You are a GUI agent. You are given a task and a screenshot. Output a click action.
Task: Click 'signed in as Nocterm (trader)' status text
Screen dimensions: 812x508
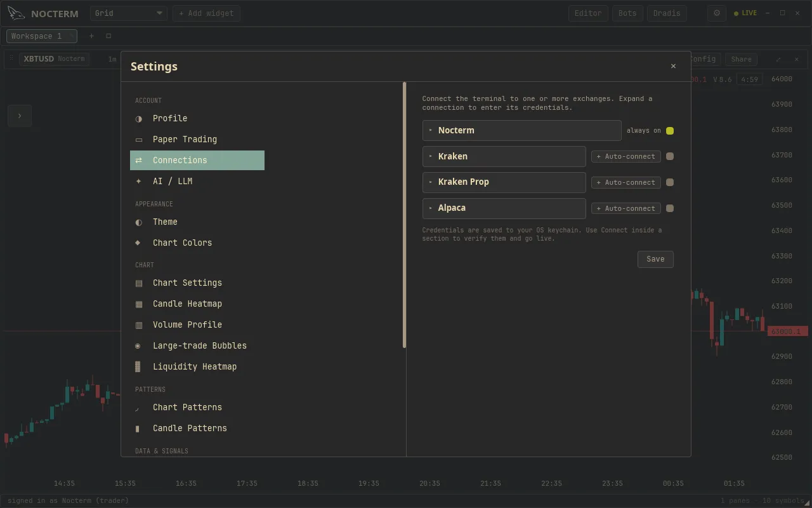click(x=69, y=501)
